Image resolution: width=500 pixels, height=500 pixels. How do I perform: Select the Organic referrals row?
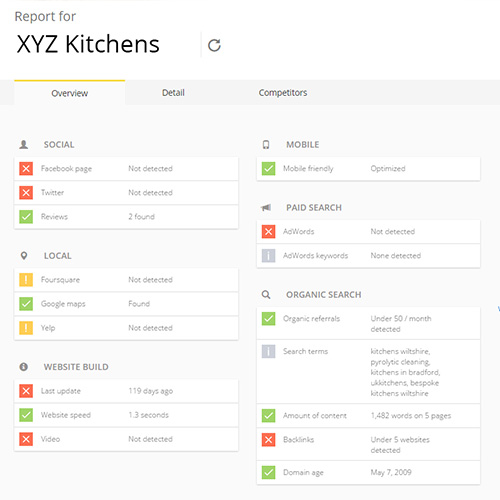(368, 323)
